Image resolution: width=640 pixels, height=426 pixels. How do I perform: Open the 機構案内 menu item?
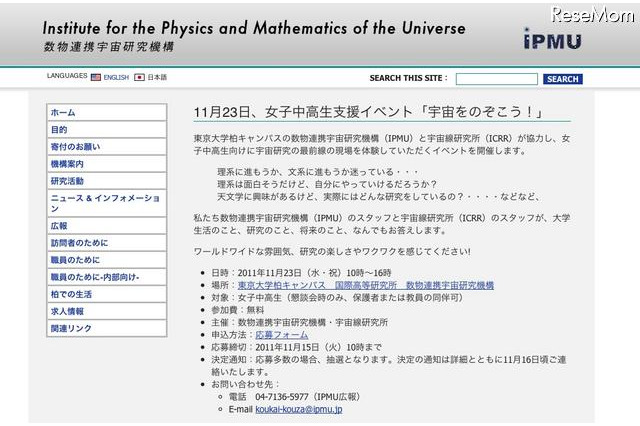(x=107, y=164)
